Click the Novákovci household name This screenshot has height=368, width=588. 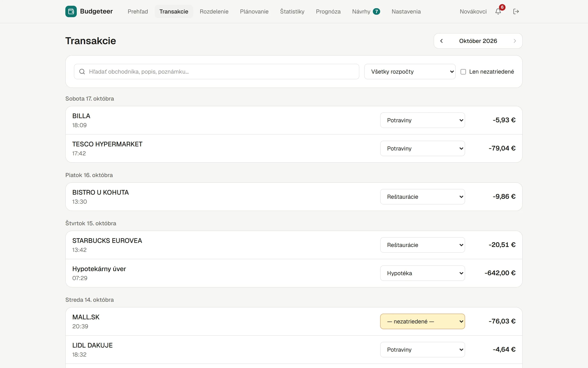tap(473, 11)
